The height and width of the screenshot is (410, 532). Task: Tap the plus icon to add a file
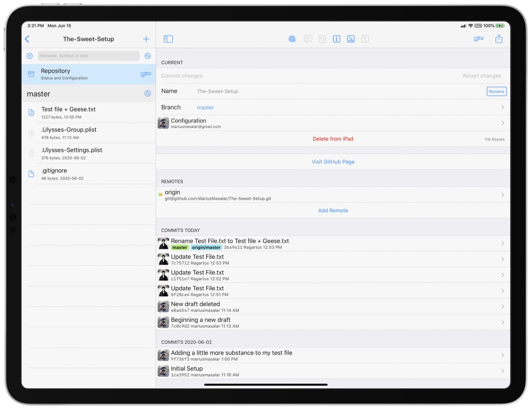tap(146, 39)
